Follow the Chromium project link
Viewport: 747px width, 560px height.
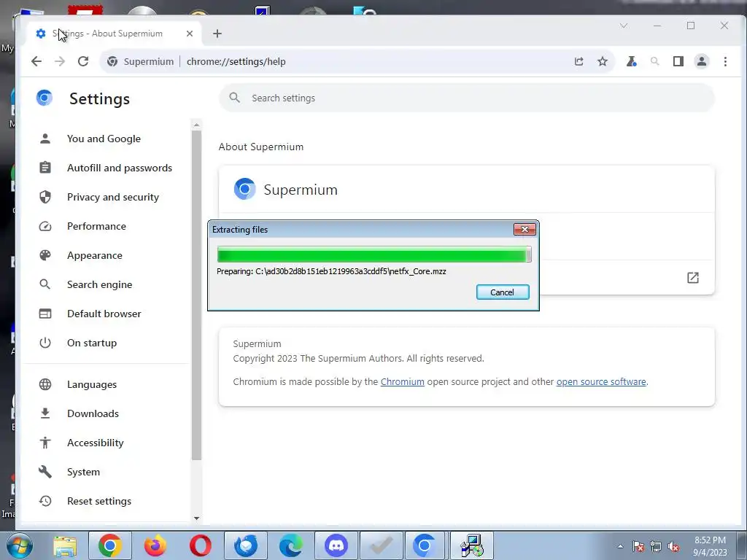pyautogui.click(x=402, y=382)
